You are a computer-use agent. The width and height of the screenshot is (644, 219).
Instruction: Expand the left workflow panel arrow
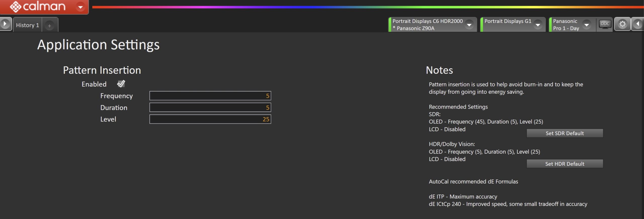5,24
